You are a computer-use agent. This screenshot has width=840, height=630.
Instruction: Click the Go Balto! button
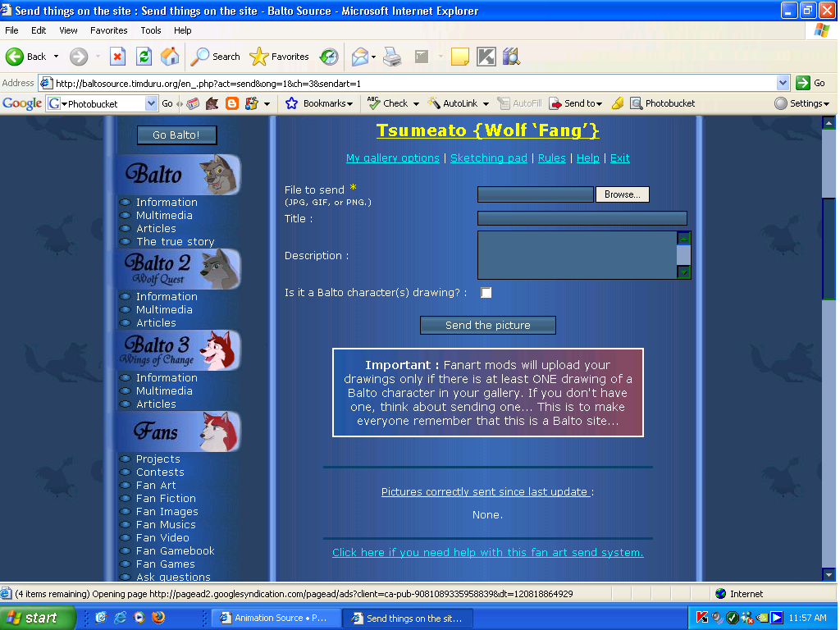(177, 135)
